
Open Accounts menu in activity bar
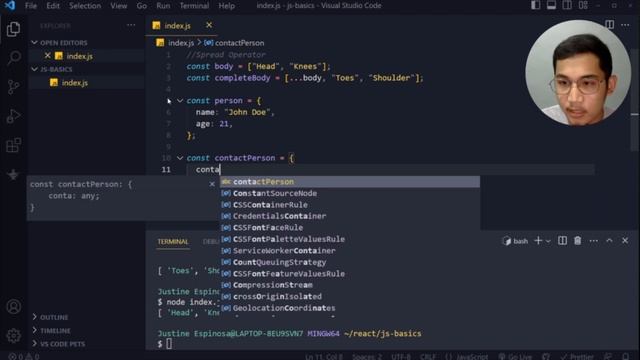pos(13,307)
